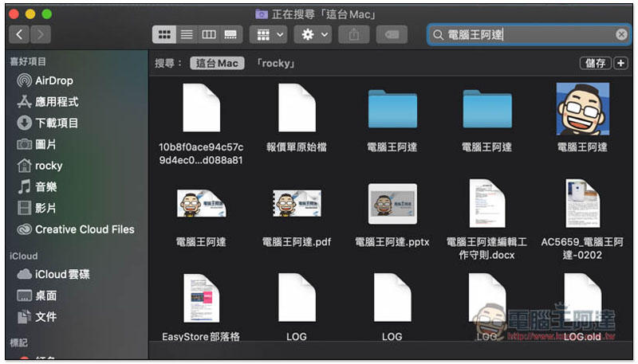
Task: Select the AC5659_電腦王阿達-0202 file
Action: [583, 205]
